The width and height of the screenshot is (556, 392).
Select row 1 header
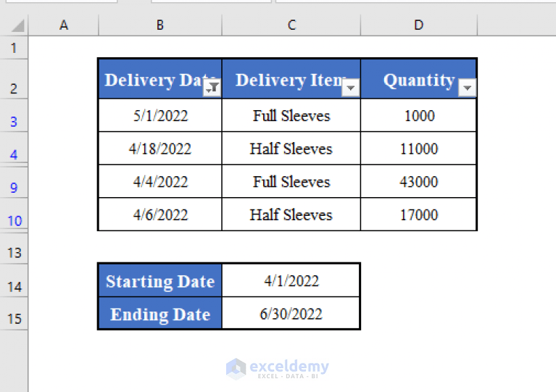coord(14,48)
